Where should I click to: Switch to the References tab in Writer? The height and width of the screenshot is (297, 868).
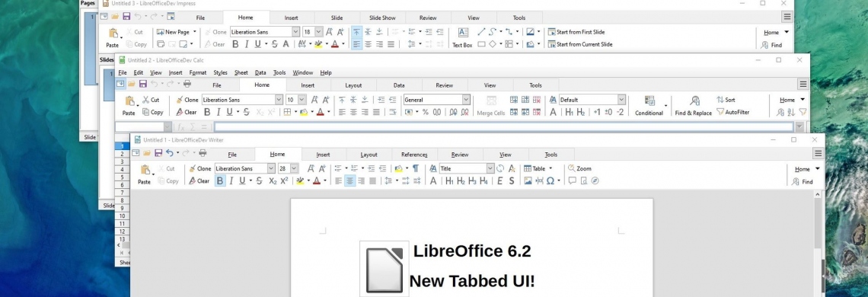click(414, 155)
